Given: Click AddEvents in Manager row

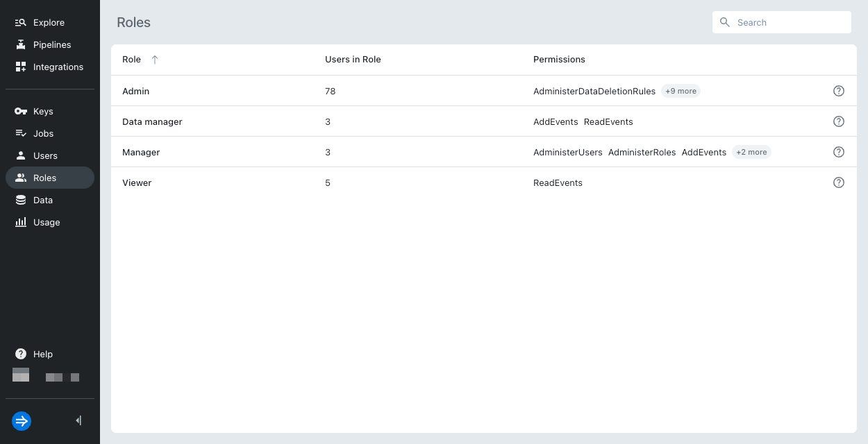Looking at the screenshot, I should (x=704, y=152).
